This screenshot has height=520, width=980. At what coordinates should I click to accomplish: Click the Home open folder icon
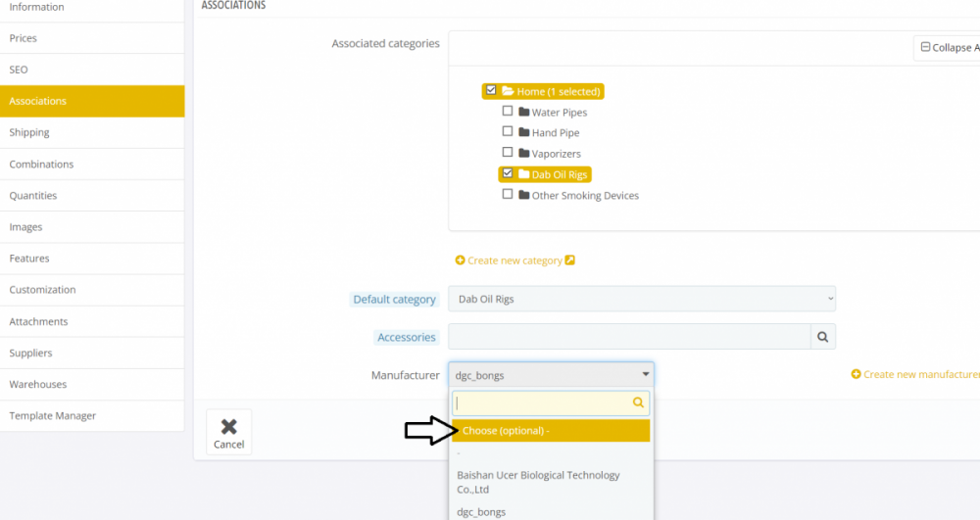tap(508, 91)
